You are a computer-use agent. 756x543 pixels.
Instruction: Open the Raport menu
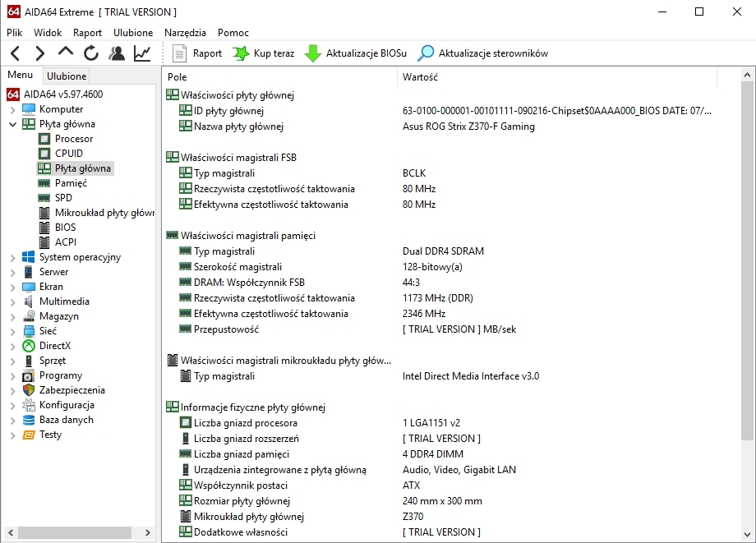87,33
